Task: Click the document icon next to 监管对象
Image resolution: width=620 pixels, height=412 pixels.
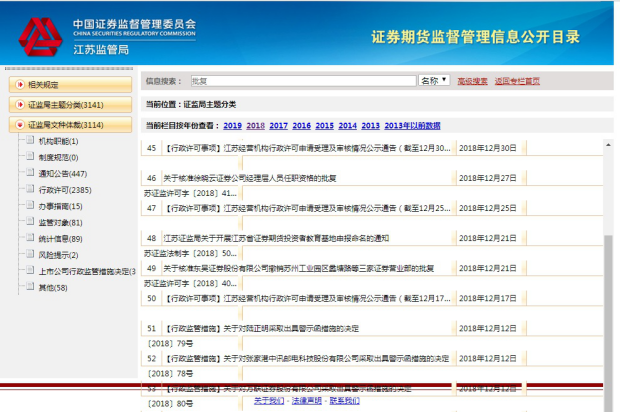Action: (x=29, y=222)
